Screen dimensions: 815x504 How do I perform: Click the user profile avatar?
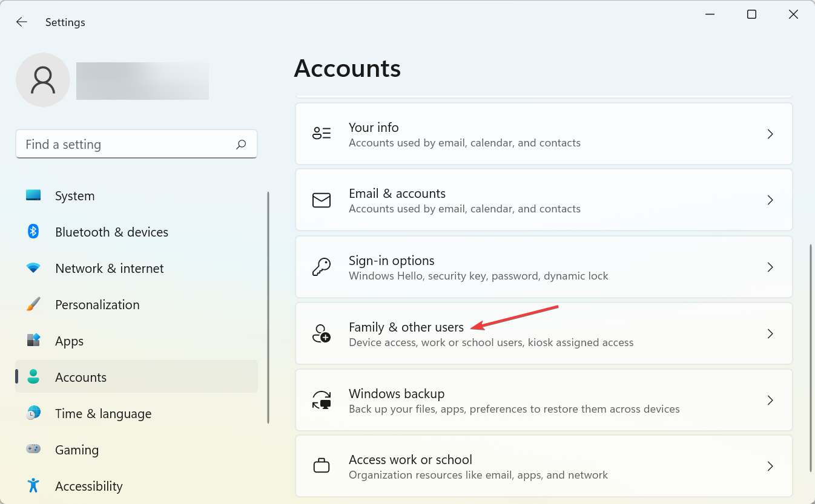pos(43,80)
